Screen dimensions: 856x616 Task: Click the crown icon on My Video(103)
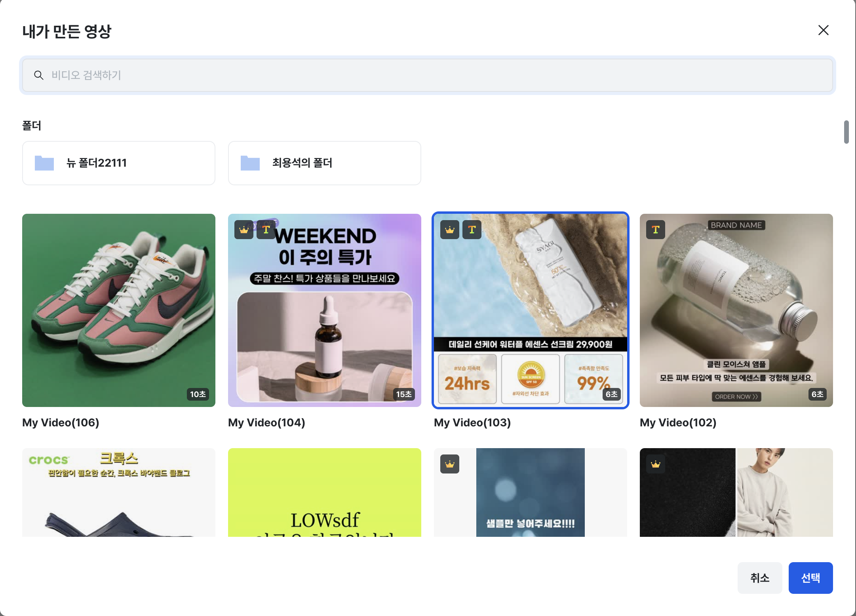tap(450, 230)
